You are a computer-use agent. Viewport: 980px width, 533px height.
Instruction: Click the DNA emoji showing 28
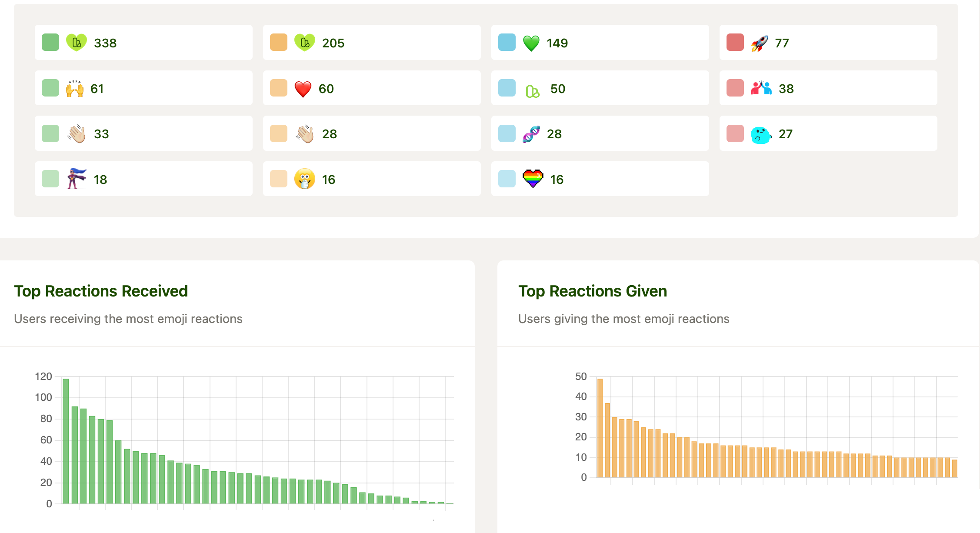531,134
